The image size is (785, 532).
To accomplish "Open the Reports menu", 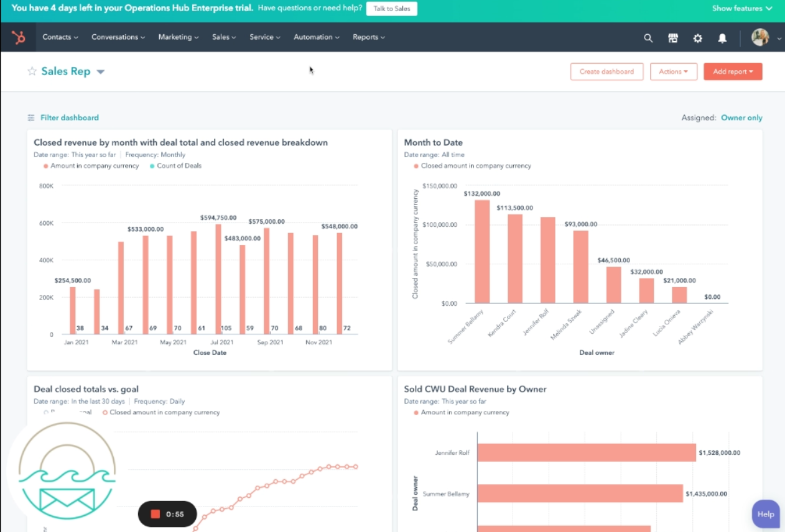I will click(369, 37).
